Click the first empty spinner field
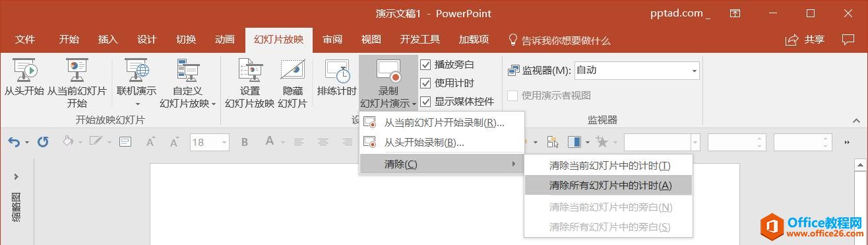868x245 pixels. point(737,142)
